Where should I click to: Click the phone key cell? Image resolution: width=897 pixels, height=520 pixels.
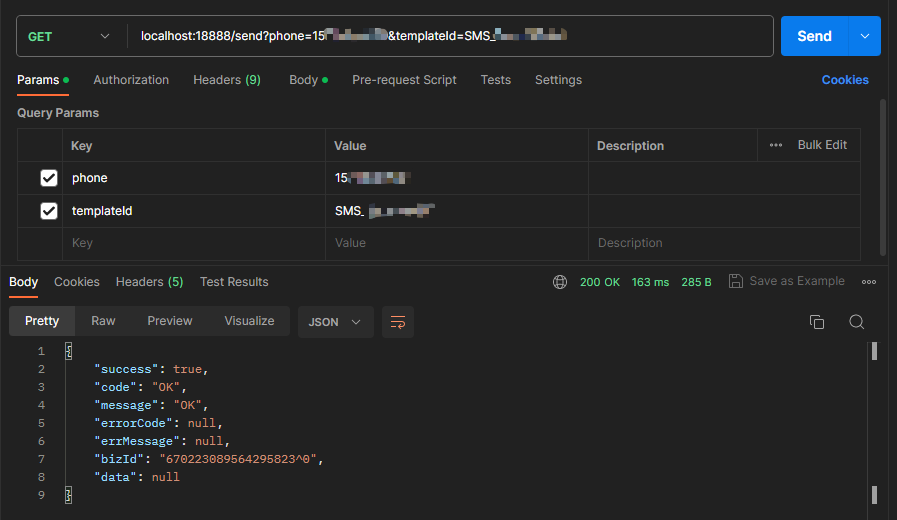(194, 178)
